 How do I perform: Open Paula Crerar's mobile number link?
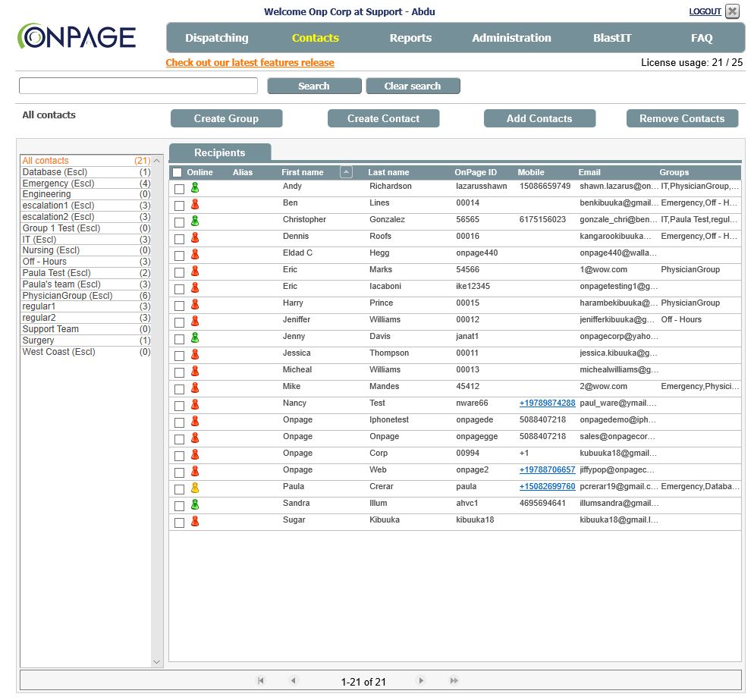(547, 486)
